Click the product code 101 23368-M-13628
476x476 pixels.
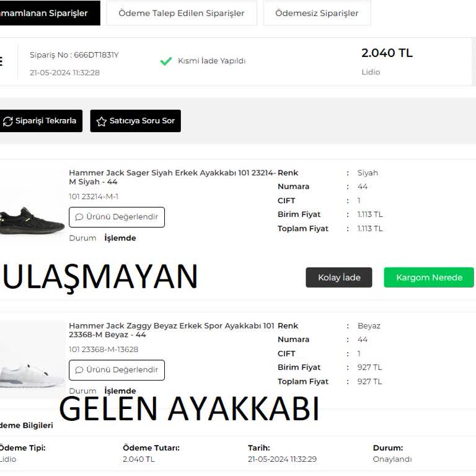(104, 350)
